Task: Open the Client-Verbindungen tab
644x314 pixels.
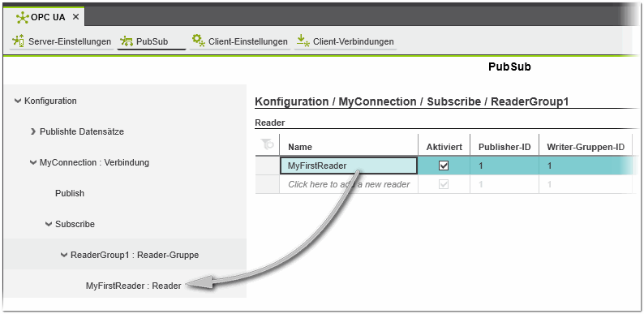Action: click(x=345, y=41)
